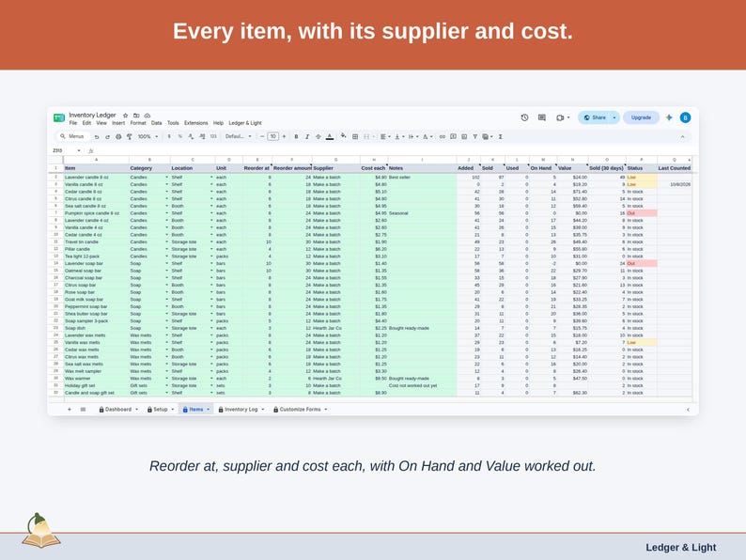Screen dimensions: 746x560
Task: Open the Extensions menu
Action: click(196, 123)
